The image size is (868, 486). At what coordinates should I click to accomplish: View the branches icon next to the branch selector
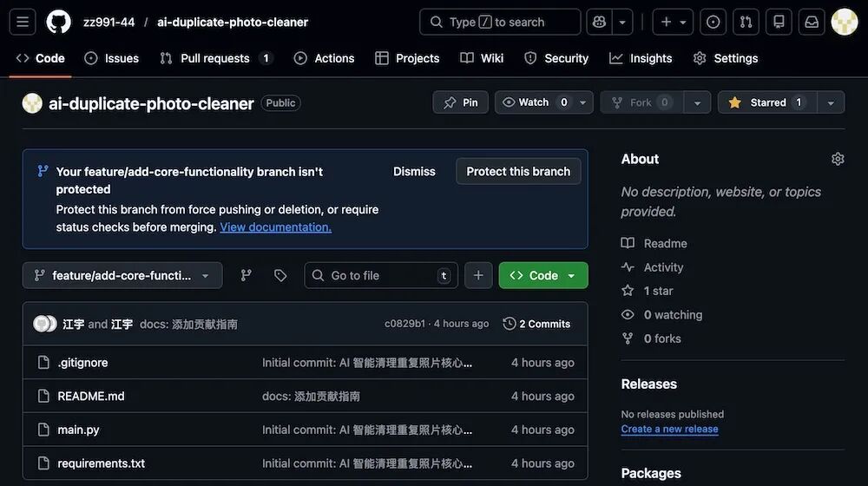(x=247, y=275)
